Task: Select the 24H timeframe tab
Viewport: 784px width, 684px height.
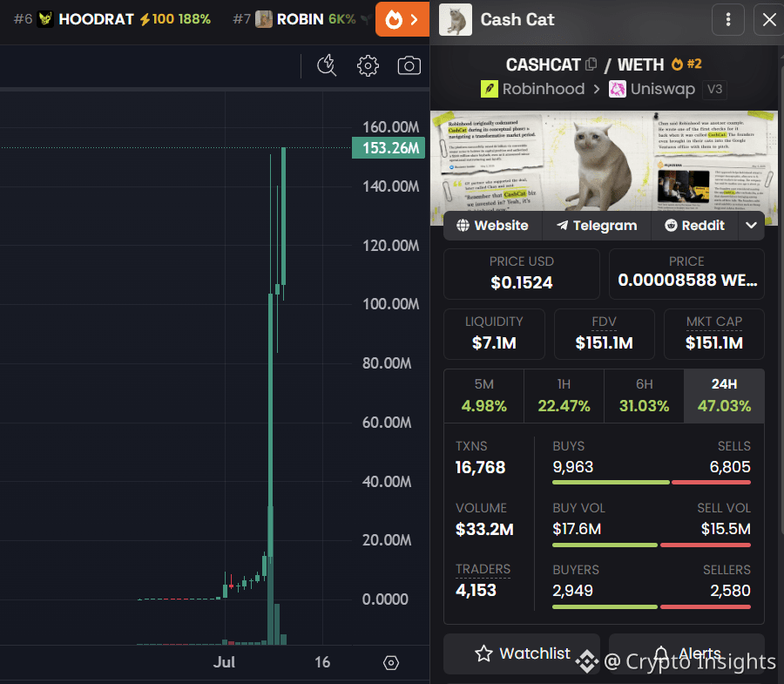Action: coord(724,396)
